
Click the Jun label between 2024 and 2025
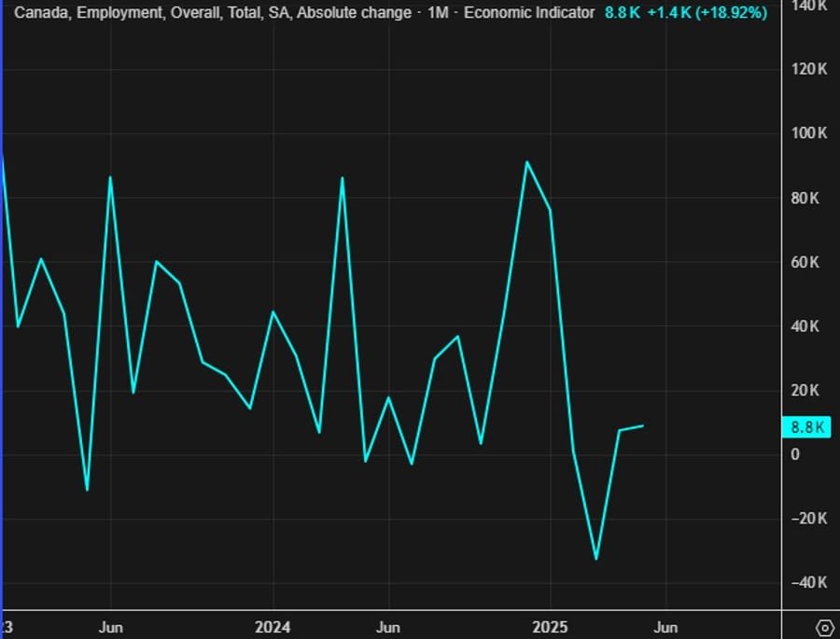[388, 626]
